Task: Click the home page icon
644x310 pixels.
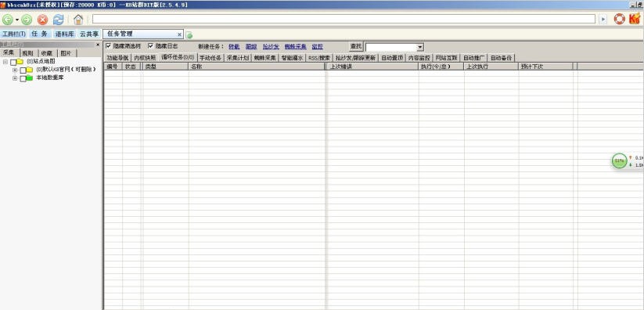Action: click(78, 20)
